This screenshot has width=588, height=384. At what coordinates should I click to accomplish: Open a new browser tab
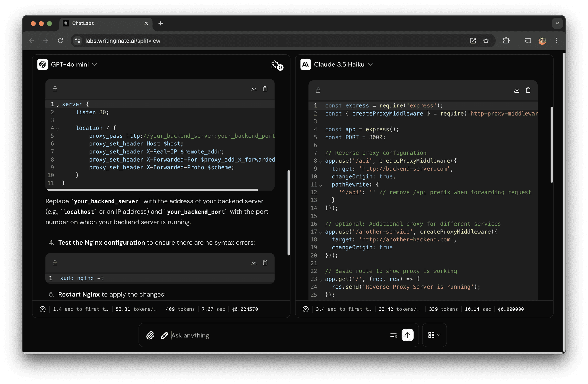[x=160, y=23]
